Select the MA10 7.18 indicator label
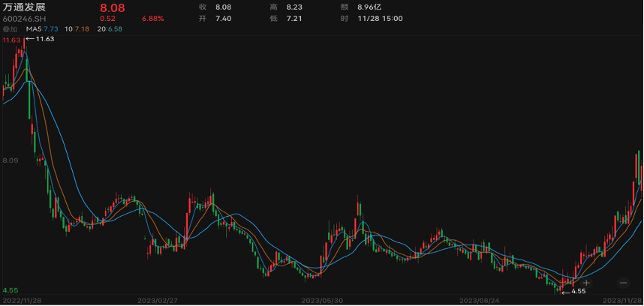The height and width of the screenshot is (306, 644). (x=76, y=28)
